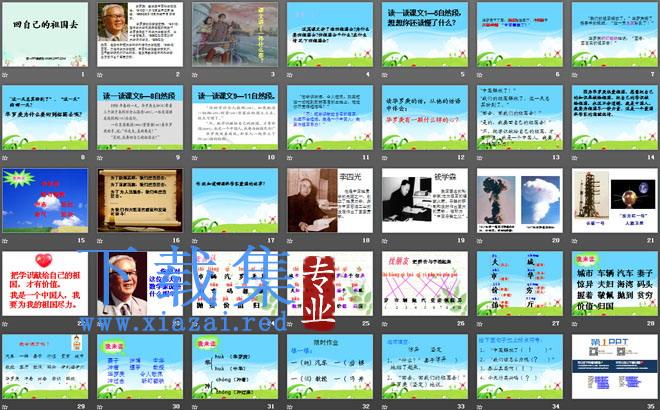660x410 pixels.
Task: Click animation star icon under slide 9
Action: pos(100,157)
